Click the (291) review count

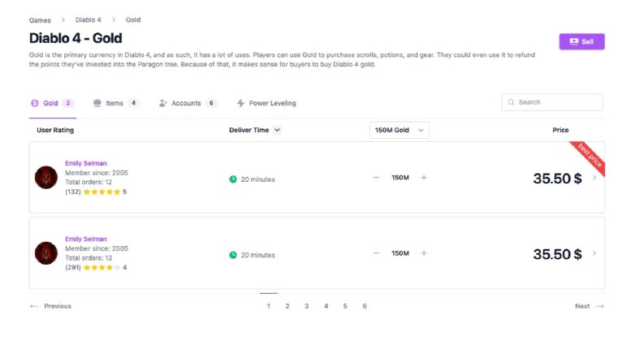(73, 268)
